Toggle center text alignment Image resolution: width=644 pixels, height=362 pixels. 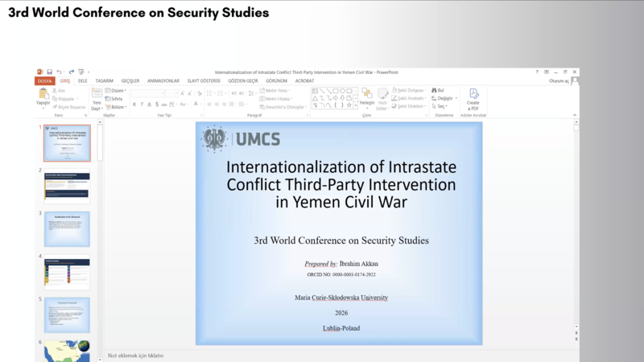pyautogui.click(x=217, y=105)
